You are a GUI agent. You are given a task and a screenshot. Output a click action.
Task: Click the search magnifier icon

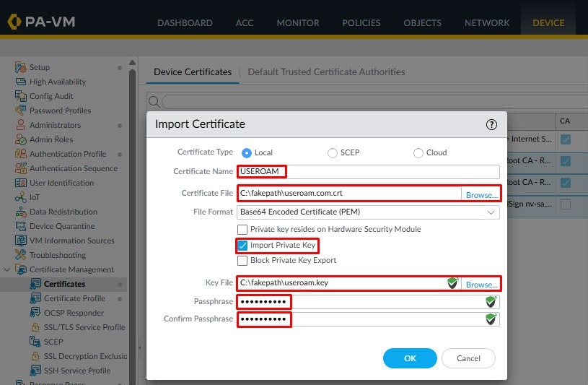click(154, 101)
